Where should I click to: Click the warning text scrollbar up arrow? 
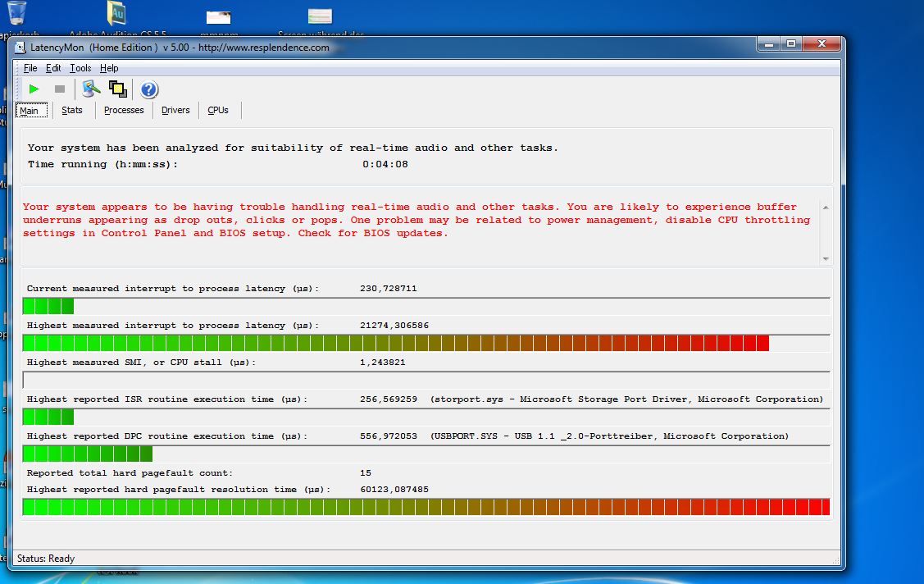(826, 208)
